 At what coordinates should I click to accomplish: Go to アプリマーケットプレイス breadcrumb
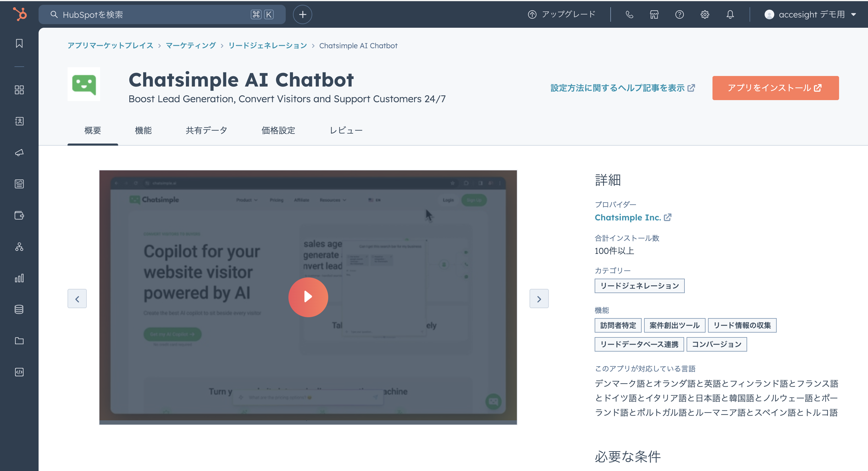click(x=110, y=46)
